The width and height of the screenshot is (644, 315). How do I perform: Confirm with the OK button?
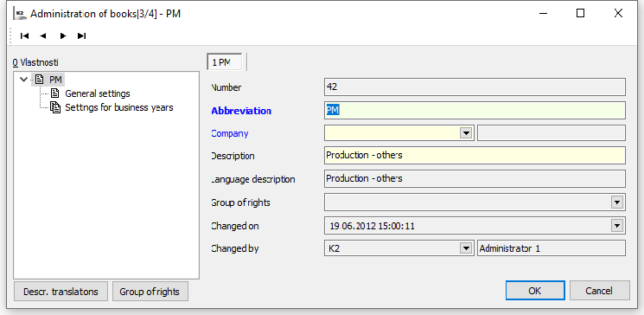tap(535, 291)
